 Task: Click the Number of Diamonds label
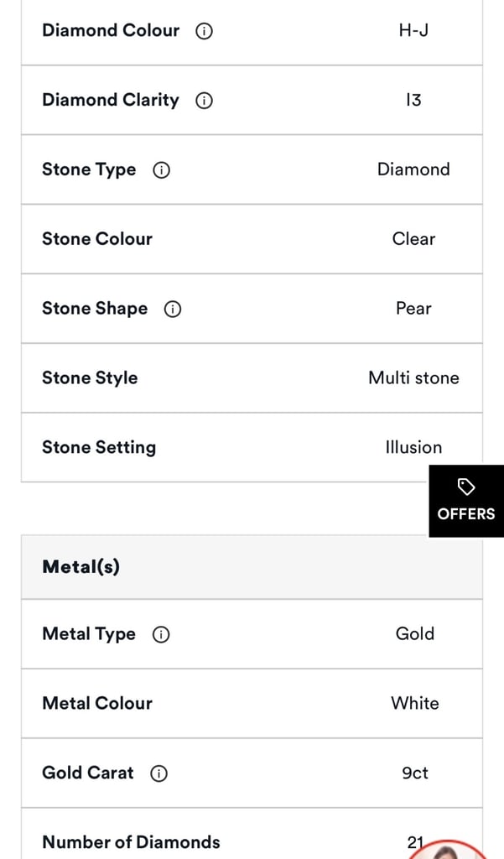(x=131, y=842)
